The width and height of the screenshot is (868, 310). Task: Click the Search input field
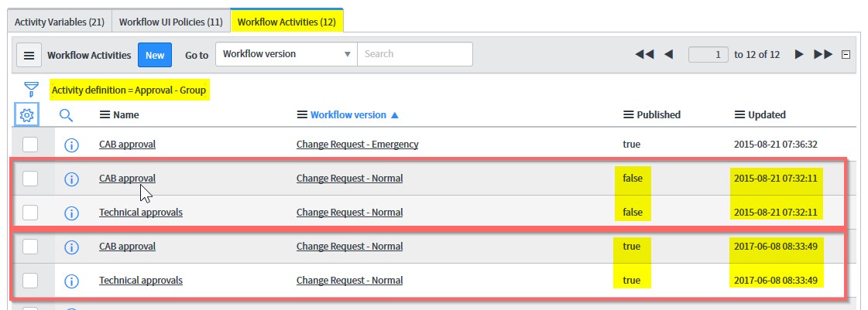(x=414, y=54)
